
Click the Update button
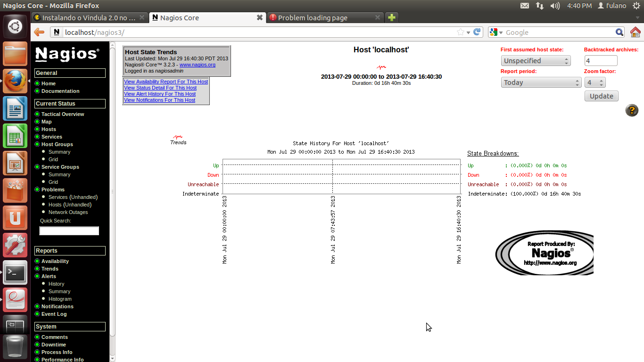pyautogui.click(x=602, y=96)
